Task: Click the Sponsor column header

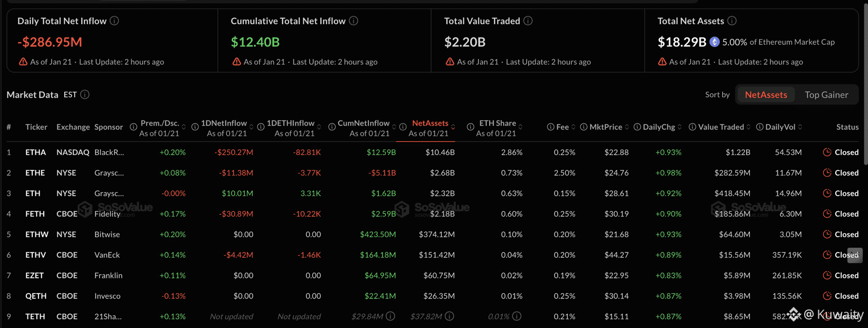Action: click(x=109, y=127)
